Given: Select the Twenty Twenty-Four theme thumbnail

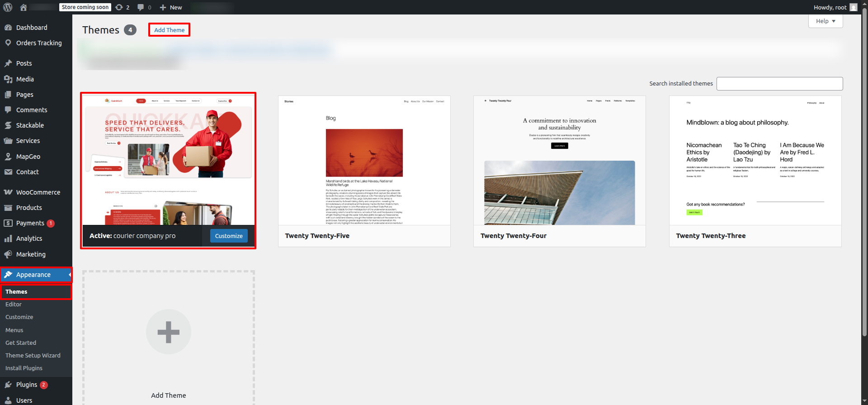Looking at the screenshot, I should pyautogui.click(x=559, y=161).
